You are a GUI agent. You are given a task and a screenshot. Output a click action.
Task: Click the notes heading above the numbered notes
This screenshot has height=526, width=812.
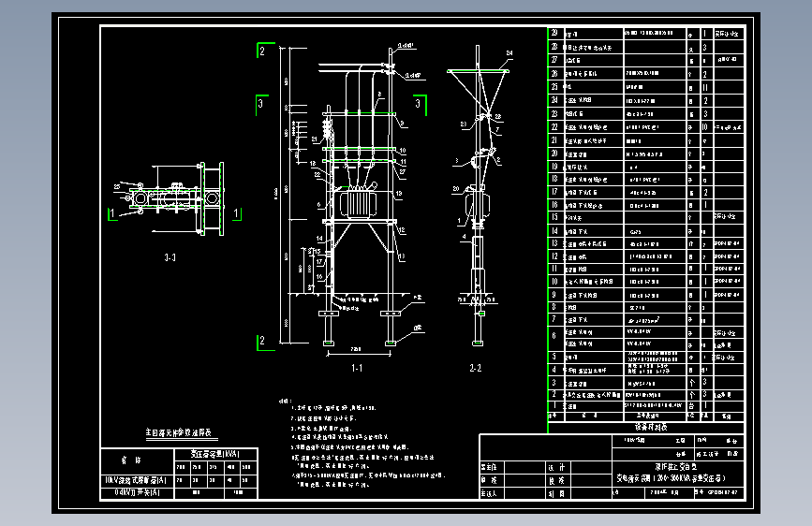[285, 401]
